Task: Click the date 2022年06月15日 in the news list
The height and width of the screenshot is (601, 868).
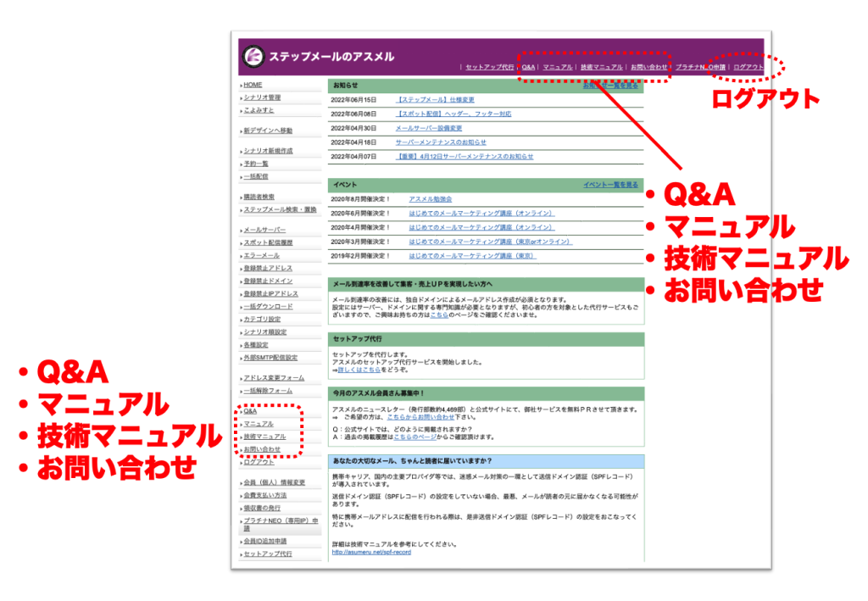Action: coord(353,100)
